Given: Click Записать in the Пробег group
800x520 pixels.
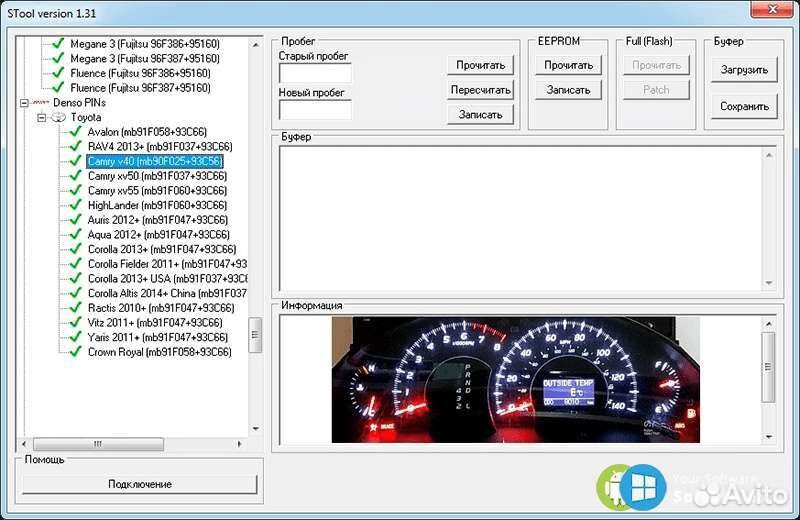Looking at the screenshot, I should click(x=480, y=115).
